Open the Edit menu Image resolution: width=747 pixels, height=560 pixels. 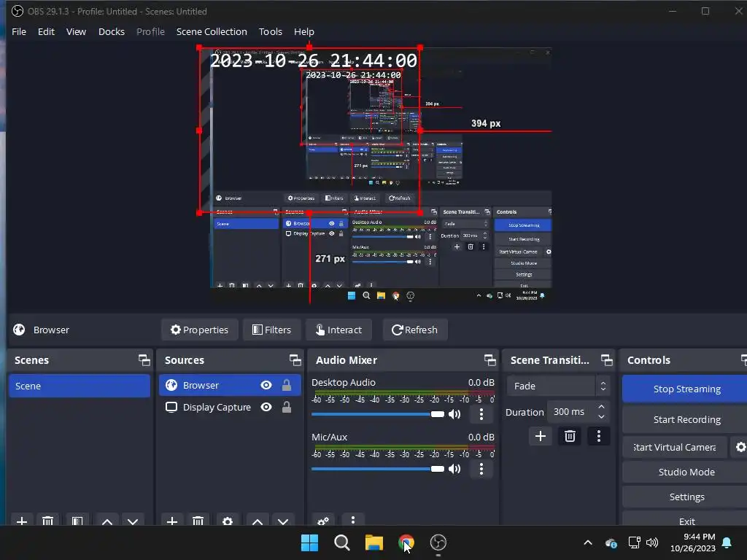(46, 31)
